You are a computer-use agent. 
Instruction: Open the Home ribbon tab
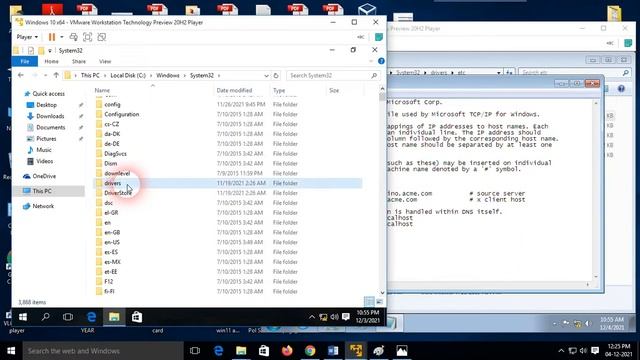point(51,61)
